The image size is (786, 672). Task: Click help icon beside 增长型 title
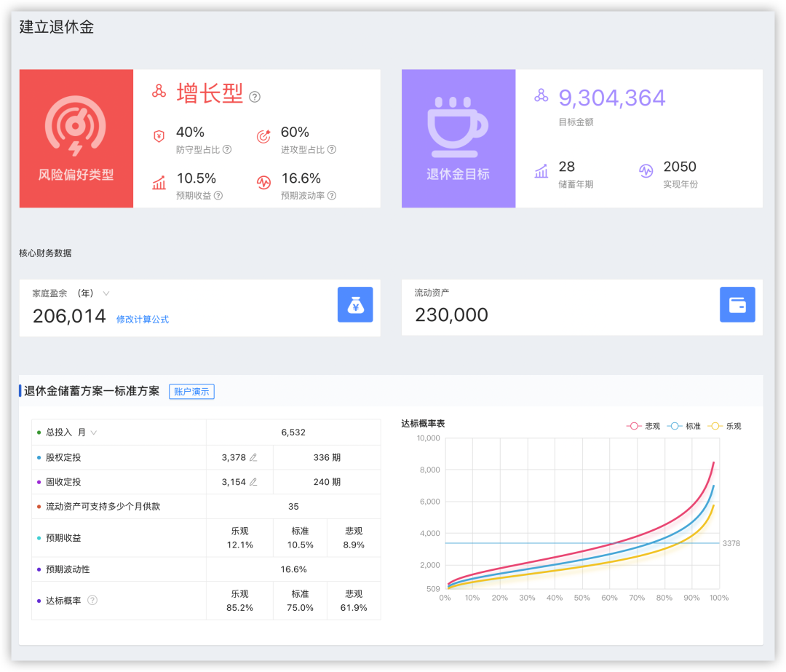[255, 97]
